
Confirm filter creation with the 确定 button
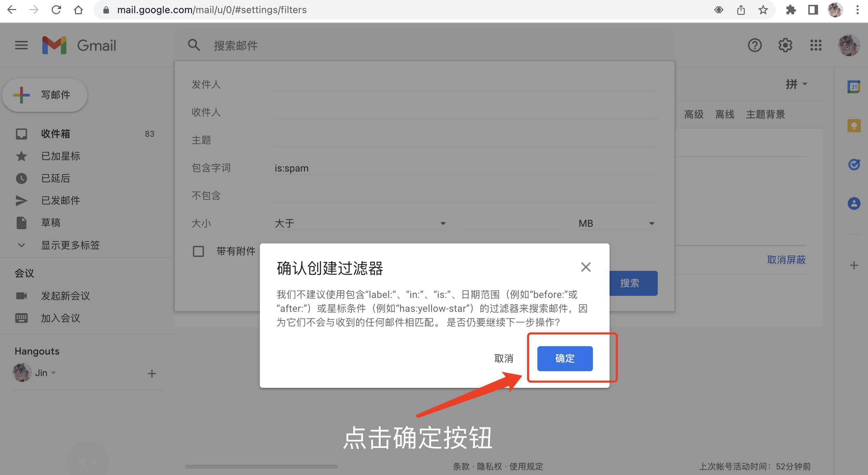564,359
